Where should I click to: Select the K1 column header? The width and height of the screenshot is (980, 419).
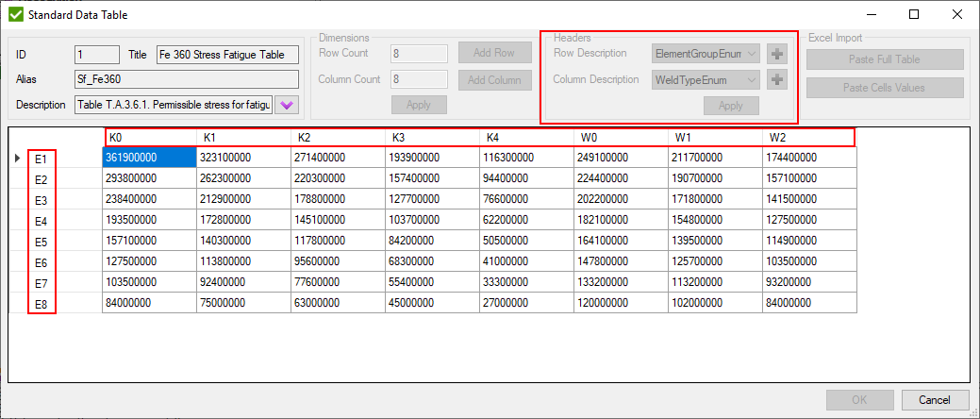(243, 137)
